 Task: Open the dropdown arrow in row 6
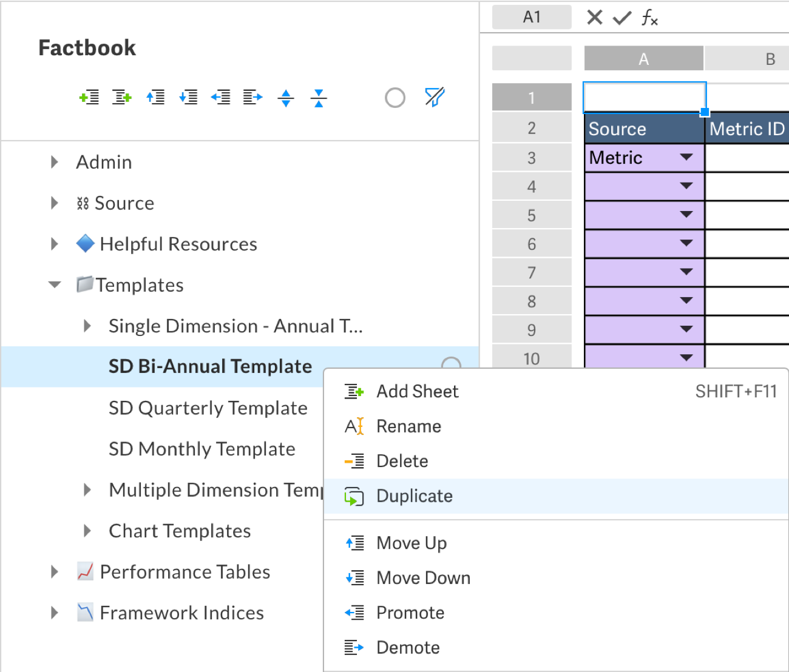point(686,243)
